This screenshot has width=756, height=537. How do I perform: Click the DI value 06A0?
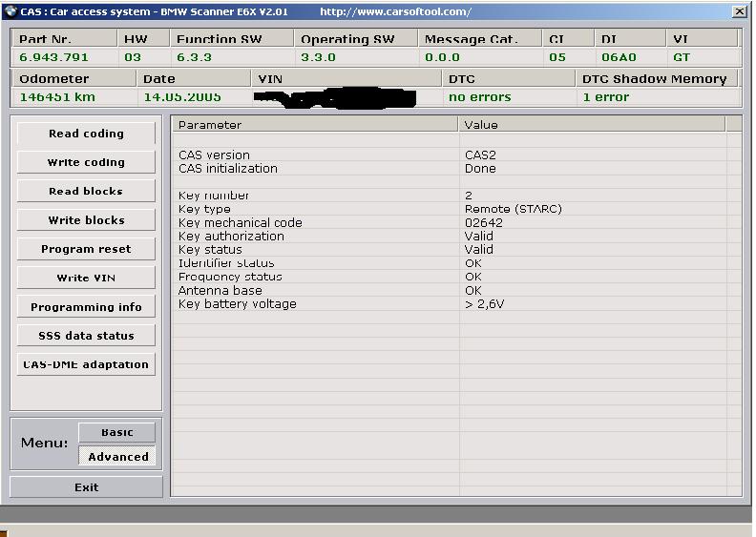tap(619, 57)
